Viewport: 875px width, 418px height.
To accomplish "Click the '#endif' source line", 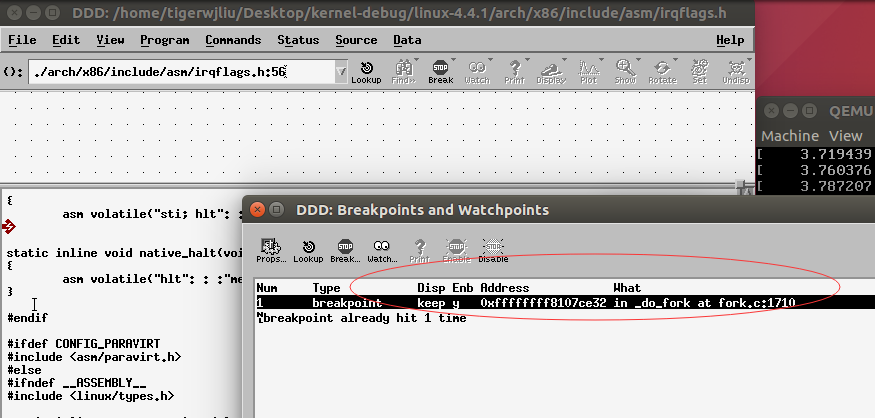I will [x=27, y=318].
